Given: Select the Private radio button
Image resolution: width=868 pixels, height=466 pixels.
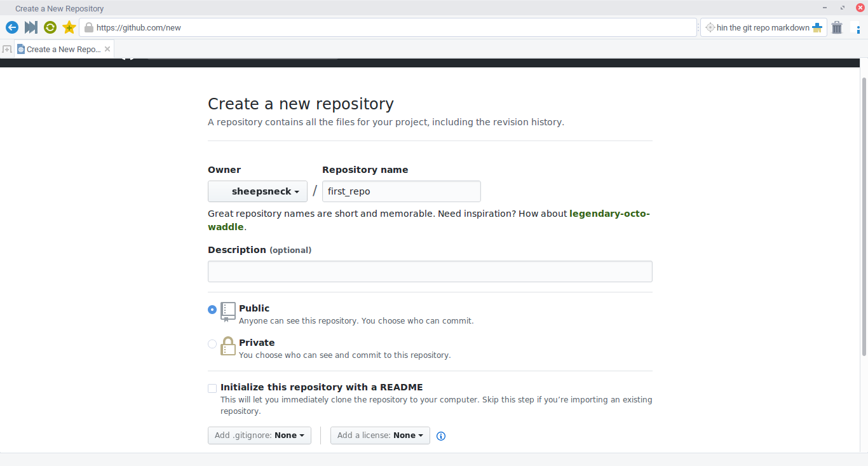Looking at the screenshot, I should pyautogui.click(x=212, y=344).
